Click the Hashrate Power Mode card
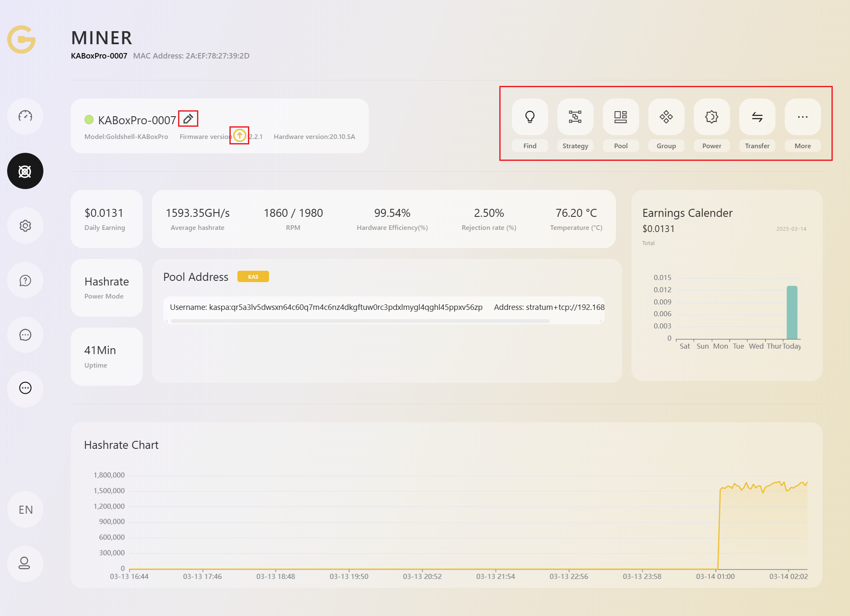The width and height of the screenshot is (850, 616). [107, 288]
